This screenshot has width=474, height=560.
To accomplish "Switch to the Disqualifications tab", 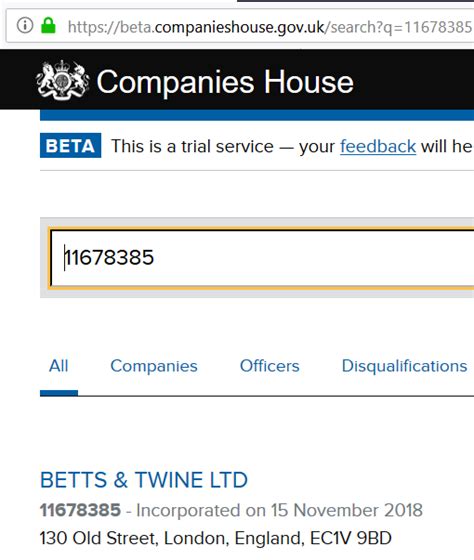I will (x=404, y=366).
